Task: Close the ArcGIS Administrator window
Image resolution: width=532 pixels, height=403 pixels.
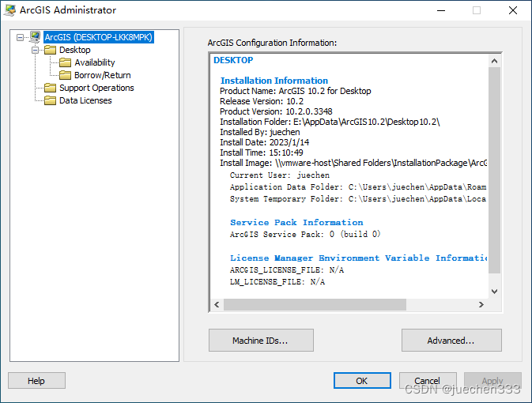Action: point(513,10)
